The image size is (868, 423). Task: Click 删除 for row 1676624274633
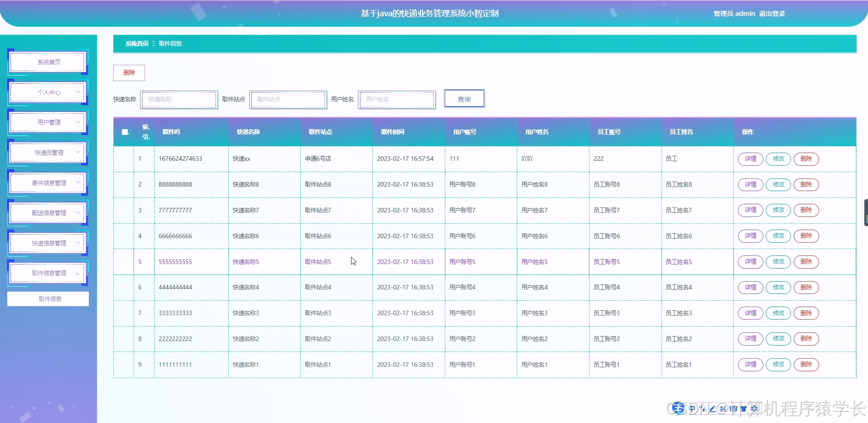[806, 159]
